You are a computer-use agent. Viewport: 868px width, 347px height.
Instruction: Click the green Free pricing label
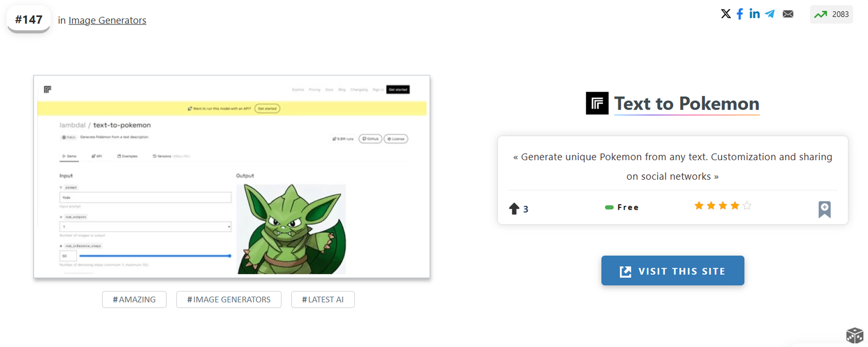pos(622,207)
